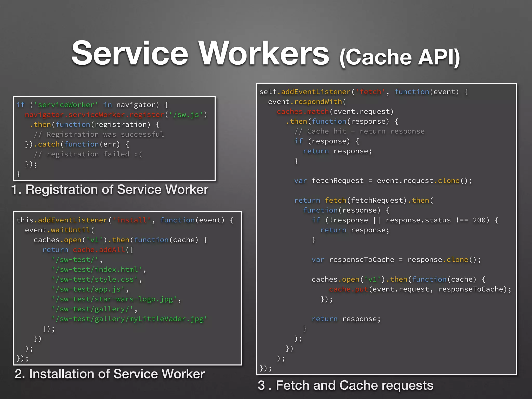Click the '(Cache API)' subtitle text
Image resolution: width=532 pixels, height=399 pixels.
[400, 57]
